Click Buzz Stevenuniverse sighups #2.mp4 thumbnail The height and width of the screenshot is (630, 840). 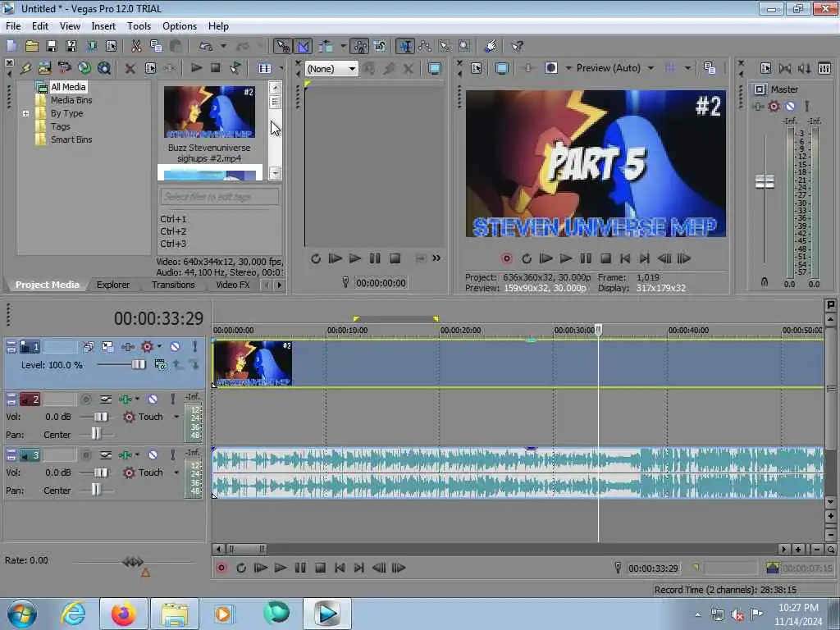point(209,112)
